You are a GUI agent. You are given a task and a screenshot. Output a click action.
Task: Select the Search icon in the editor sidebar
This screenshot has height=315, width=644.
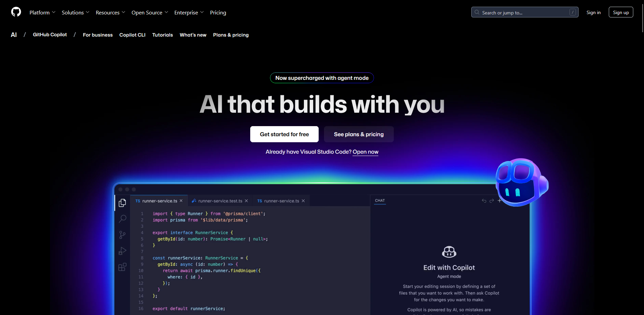tap(122, 219)
